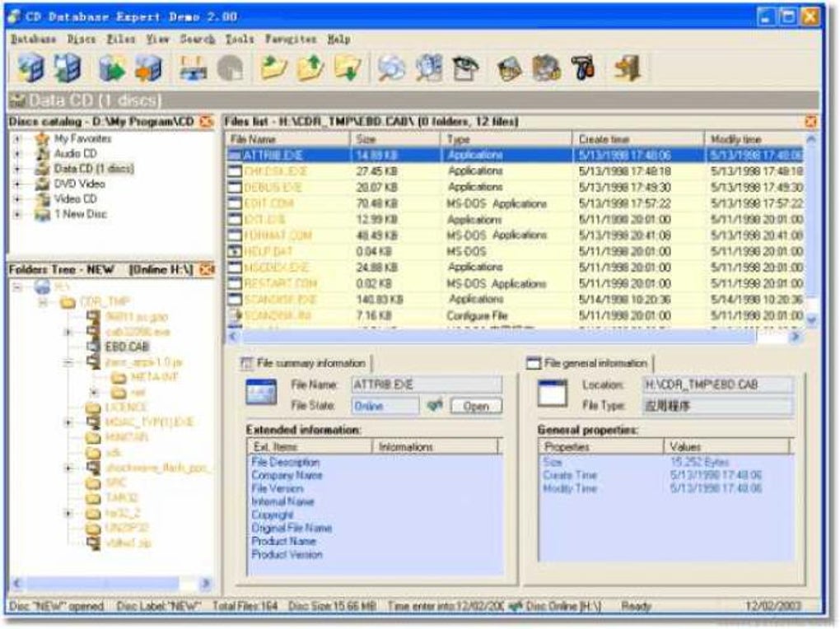Click the database cube icon with green down arrow
840x629 pixels.
click(67, 68)
